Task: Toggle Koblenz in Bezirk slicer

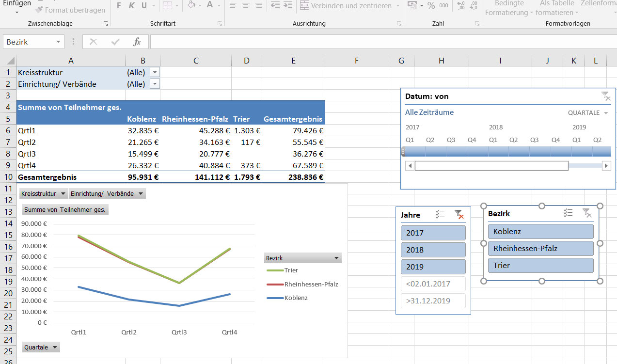Action: click(540, 231)
